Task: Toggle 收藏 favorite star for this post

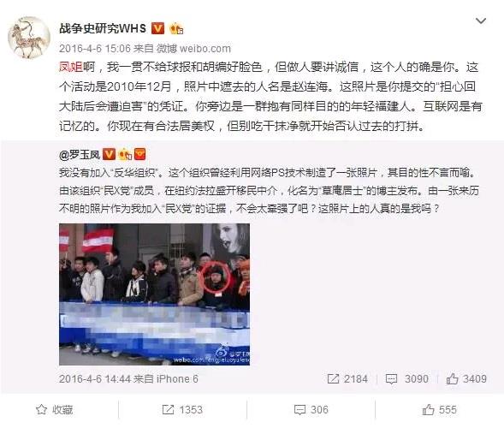Action: point(54,410)
